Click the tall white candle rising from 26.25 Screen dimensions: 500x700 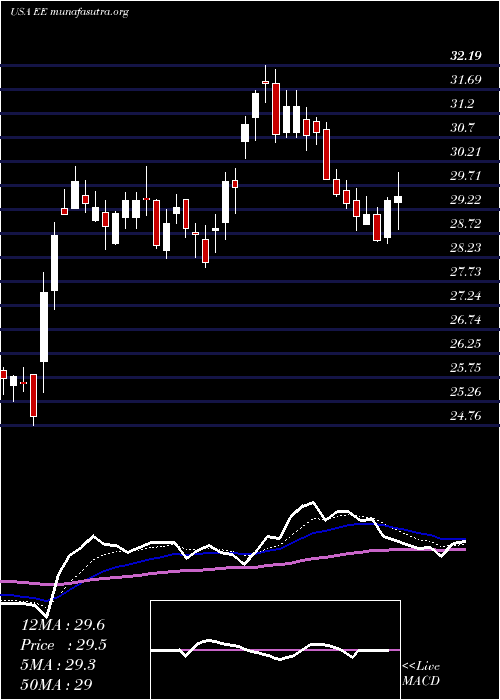[x=44, y=327]
